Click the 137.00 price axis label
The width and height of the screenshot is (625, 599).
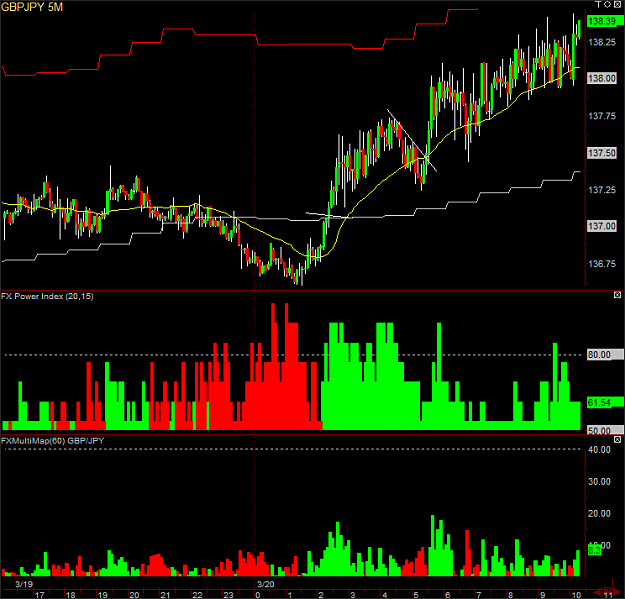point(602,226)
